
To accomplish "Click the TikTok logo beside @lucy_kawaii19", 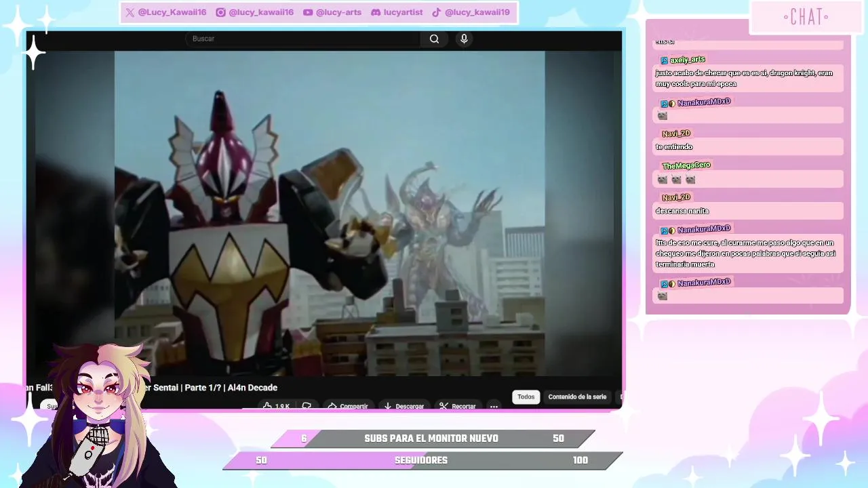I will pos(437,12).
